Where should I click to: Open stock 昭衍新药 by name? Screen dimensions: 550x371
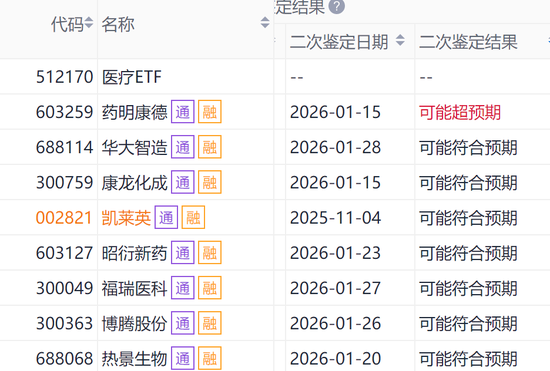click(134, 253)
